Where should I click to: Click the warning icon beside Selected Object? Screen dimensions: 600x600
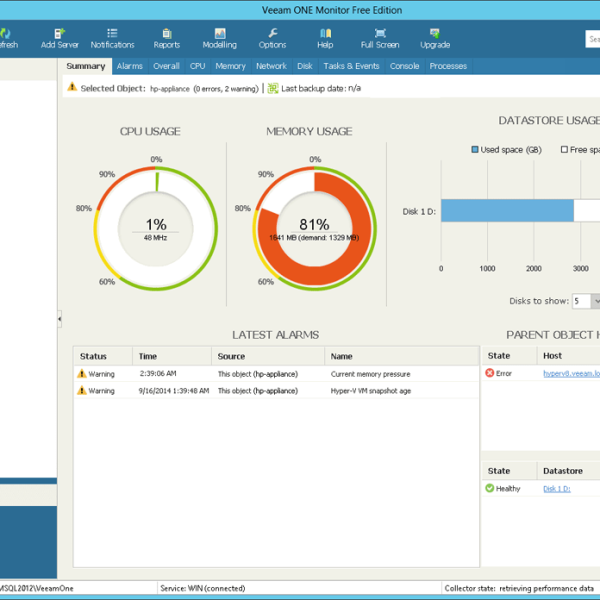[x=72, y=87]
